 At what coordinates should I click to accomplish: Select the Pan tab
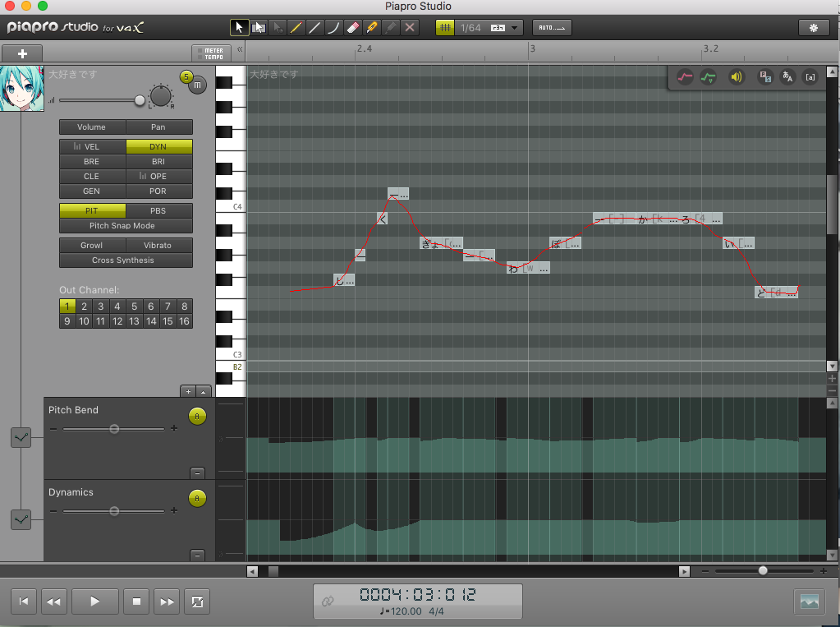(x=159, y=127)
